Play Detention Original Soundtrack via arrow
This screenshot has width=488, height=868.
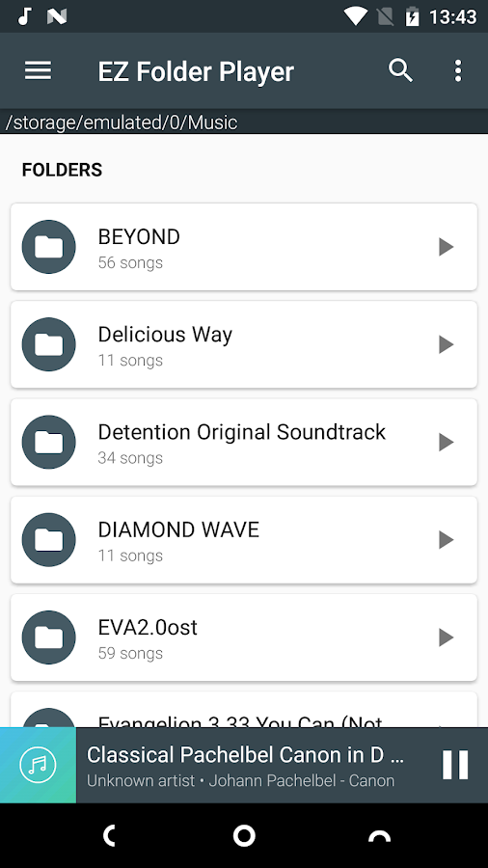pos(446,443)
